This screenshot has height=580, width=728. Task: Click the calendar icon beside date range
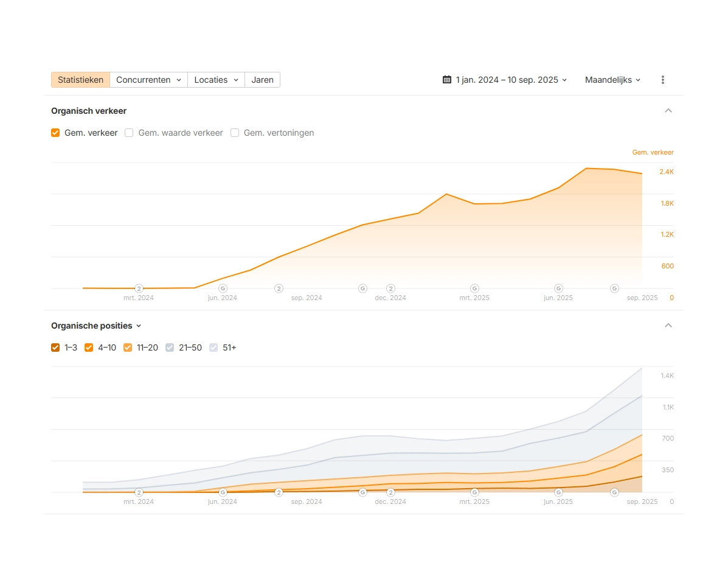[x=447, y=80]
